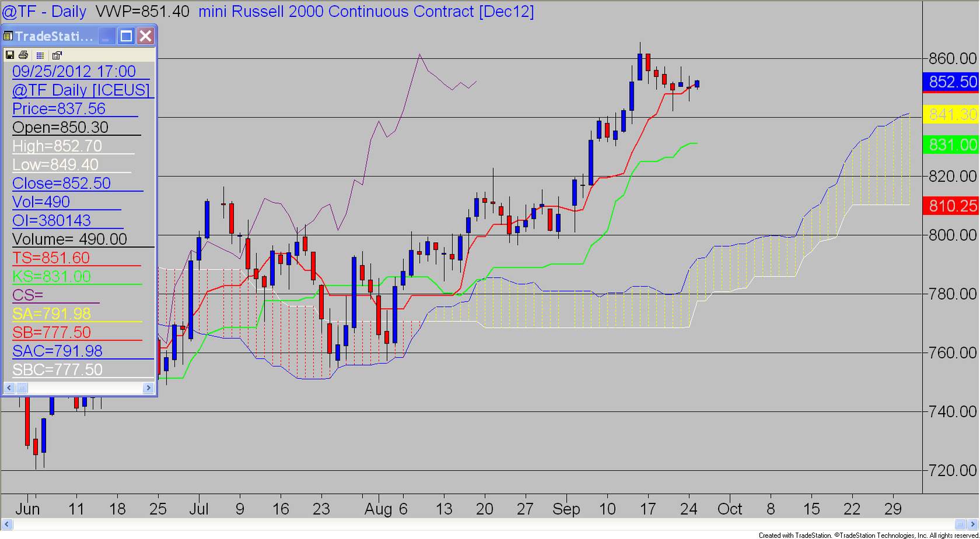Click the data window horizontal scrollbar thumb
Image resolution: width=980 pixels, height=539 pixels.
tap(22, 388)
